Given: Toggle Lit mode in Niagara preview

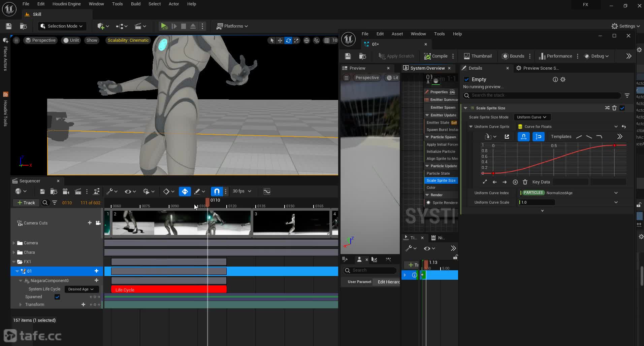Looking at the screenshot, I should [392, 78].
